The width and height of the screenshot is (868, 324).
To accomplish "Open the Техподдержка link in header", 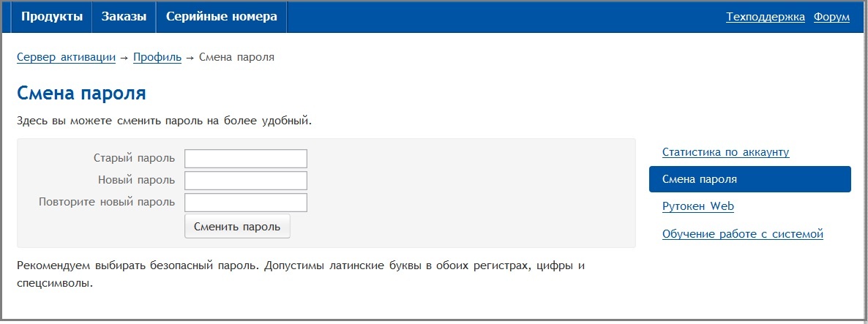I will [x=765, y=17].
